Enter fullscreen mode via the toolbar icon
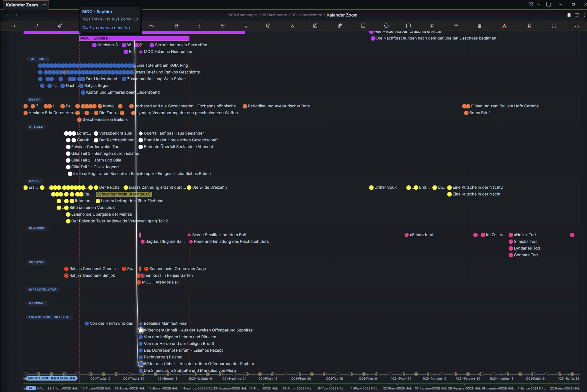This screenshot has height=392, width=587. click(554, 26)
